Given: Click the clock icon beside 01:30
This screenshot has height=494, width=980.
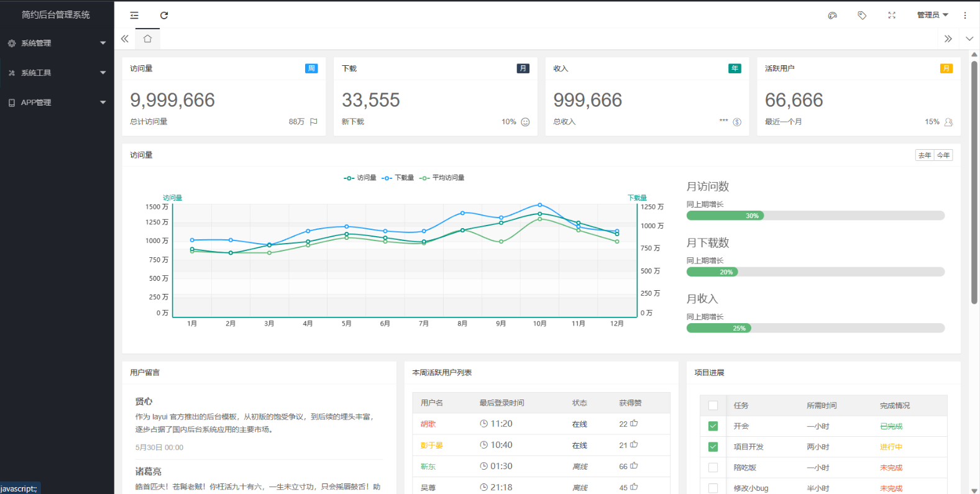Looking at the screenshot, I should click(x=483, y=466).
